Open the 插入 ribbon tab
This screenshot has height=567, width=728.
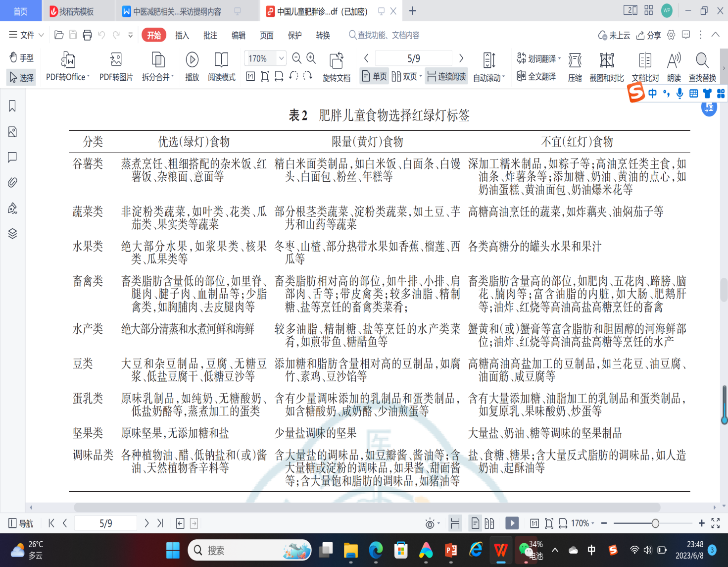tap(182, 35)
